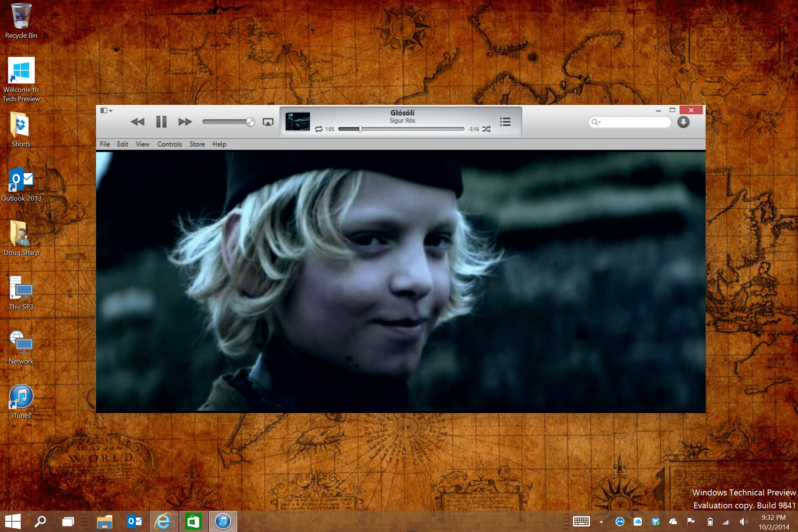Image resolution: width=798 pixels, height=532 pixels.
Task: Click the battery status tray icon
Action: coord(710,522)
